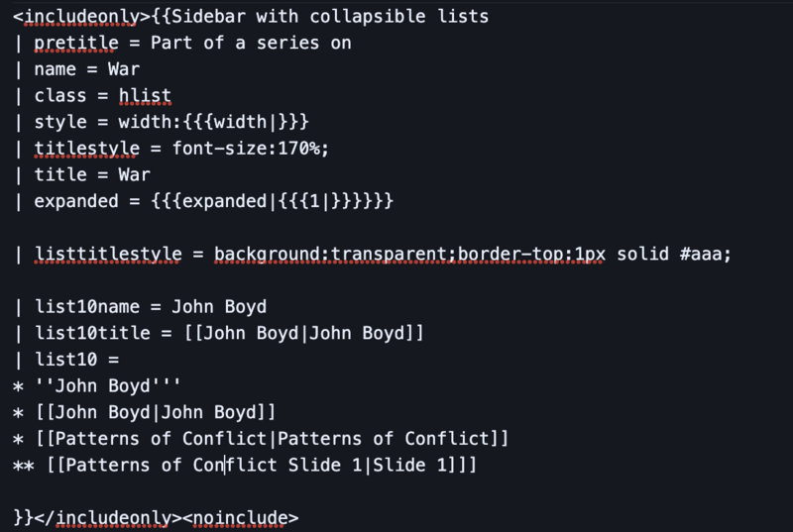Screen dimensions: 793x532
Task: Click the italic ''John Boyd''' bullet text
Action: [107, 386]
